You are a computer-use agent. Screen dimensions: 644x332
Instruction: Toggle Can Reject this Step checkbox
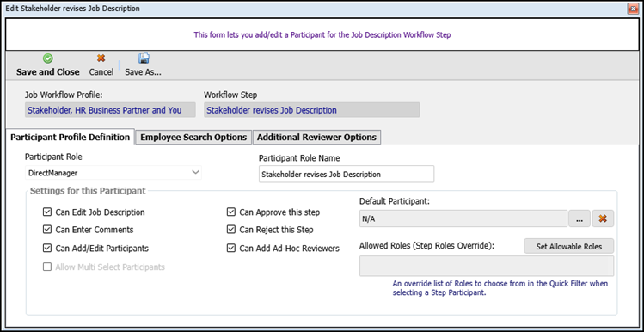(230, 230)
